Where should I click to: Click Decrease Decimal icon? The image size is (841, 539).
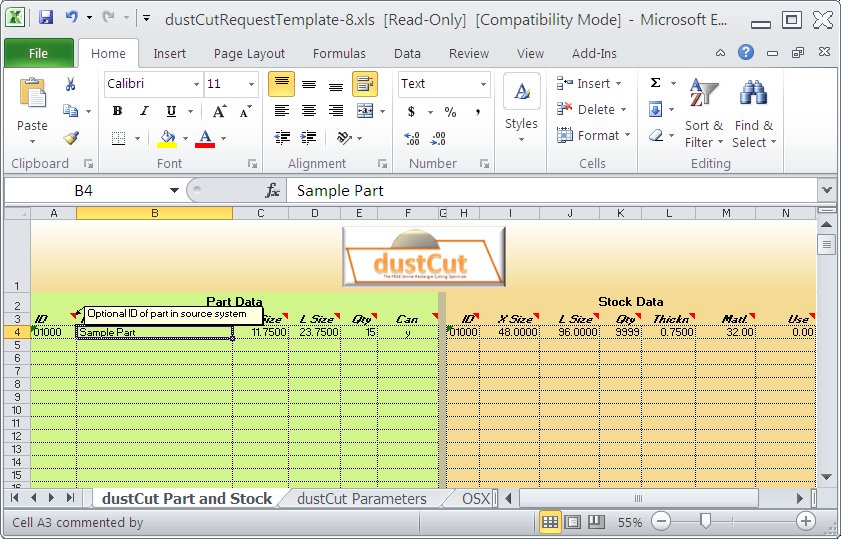tap(438, 138)
